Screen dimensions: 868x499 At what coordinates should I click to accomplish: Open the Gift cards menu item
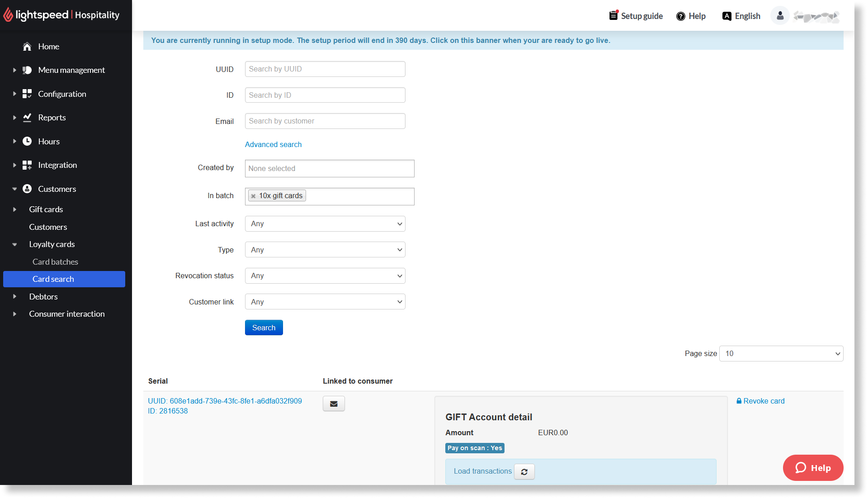point(46,209)
